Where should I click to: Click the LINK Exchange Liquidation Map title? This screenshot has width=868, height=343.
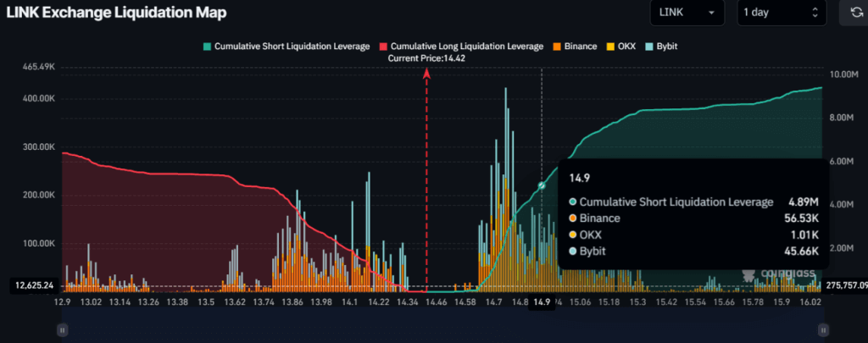coord(116,13)
